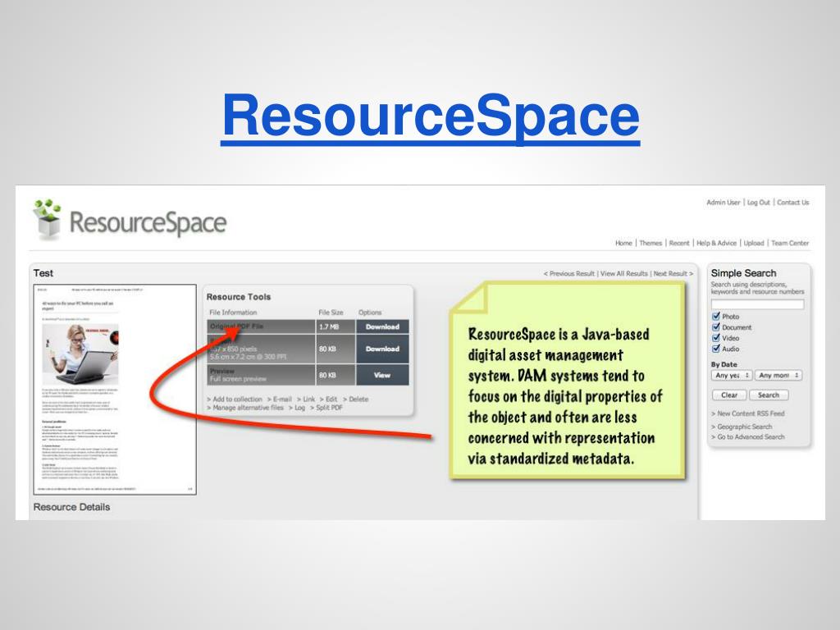
Task: Uncheck the Photo checkbox
Action: click(715, 316)
